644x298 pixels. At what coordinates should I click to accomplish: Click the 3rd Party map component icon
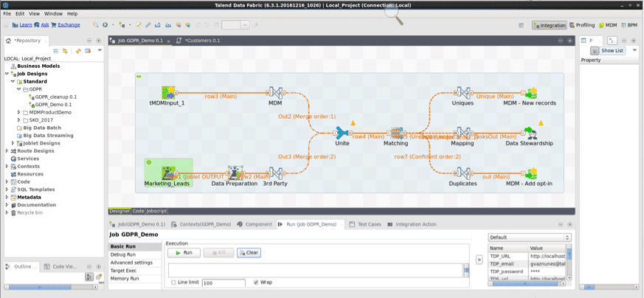coord(275,173)
